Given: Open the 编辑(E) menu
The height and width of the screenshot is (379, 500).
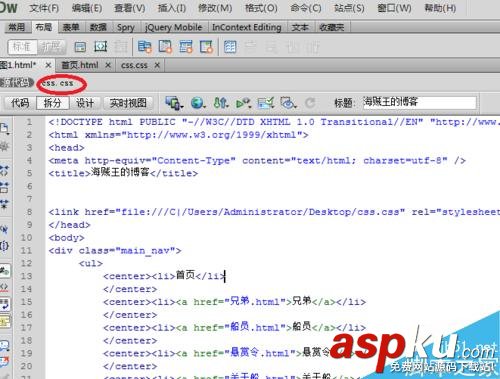Looking at the screenshot, I should [87, 8].
